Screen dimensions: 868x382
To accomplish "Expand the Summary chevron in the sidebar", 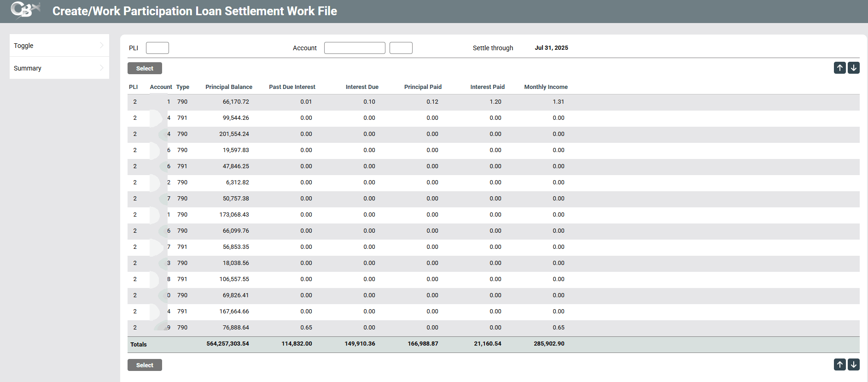I will 101,68.
